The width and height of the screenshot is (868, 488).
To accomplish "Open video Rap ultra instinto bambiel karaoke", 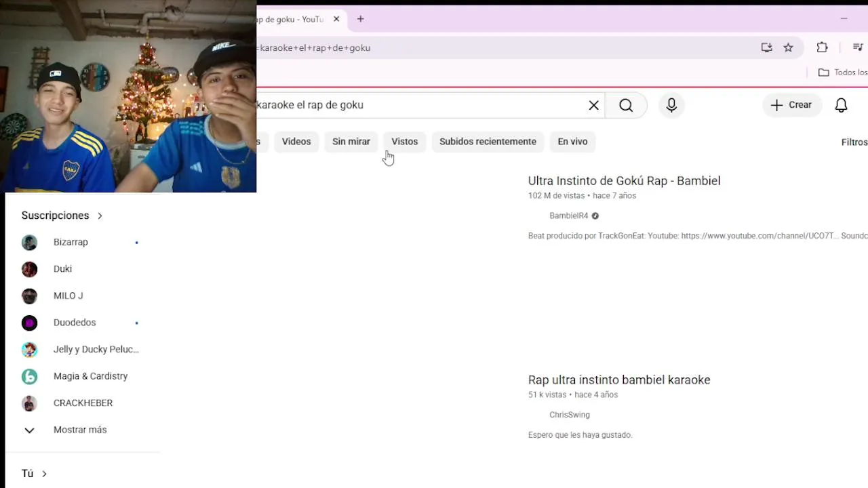I will click(x=619, y=380).
